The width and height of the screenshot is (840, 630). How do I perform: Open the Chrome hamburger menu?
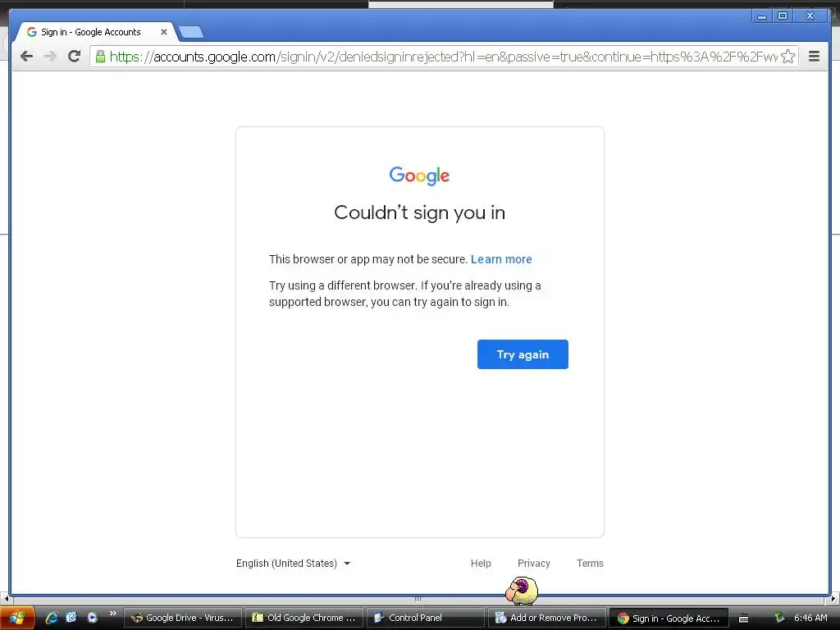click(814, 57)
